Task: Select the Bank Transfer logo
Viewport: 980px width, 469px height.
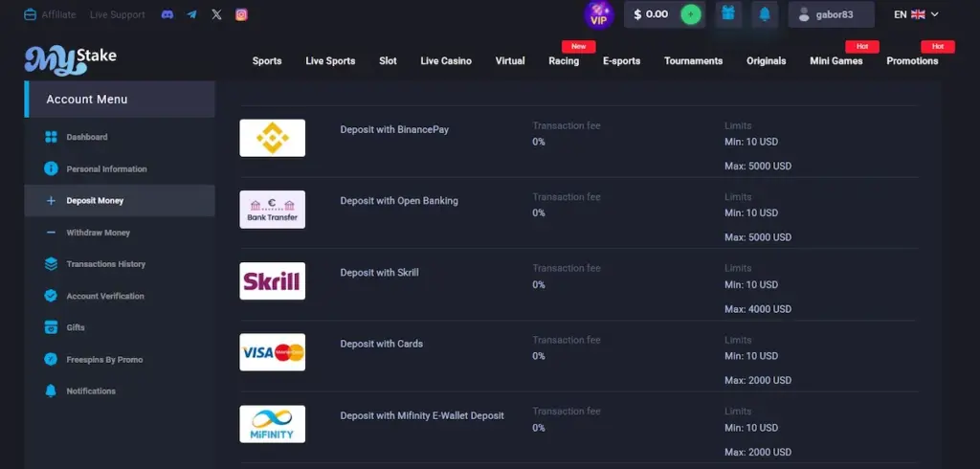Action: (273, 210)
